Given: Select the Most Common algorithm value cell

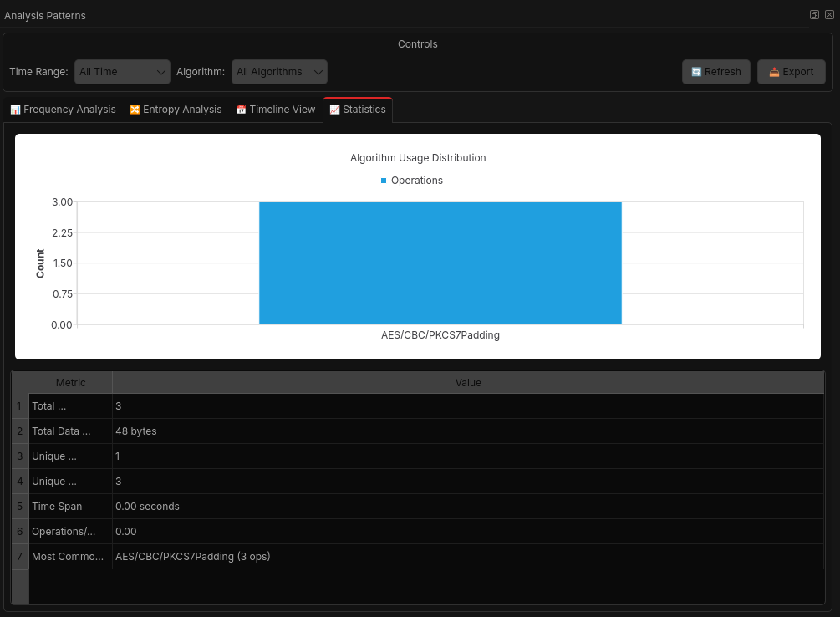Looking at the screenshot, I should point(468,557).
